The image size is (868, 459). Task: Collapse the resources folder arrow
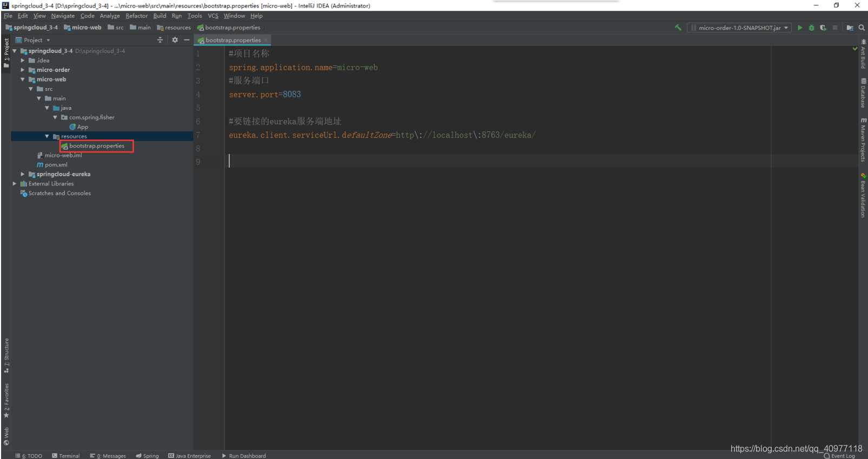coord(47,136)
